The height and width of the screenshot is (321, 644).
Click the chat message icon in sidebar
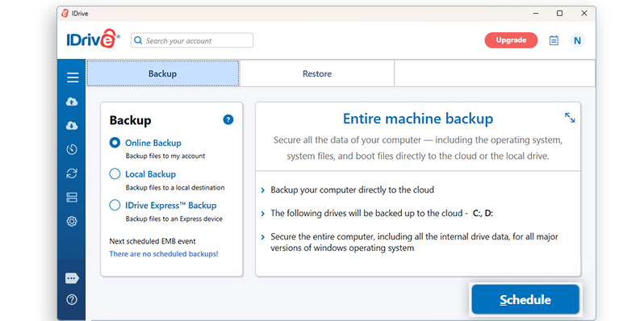point(72,278)
